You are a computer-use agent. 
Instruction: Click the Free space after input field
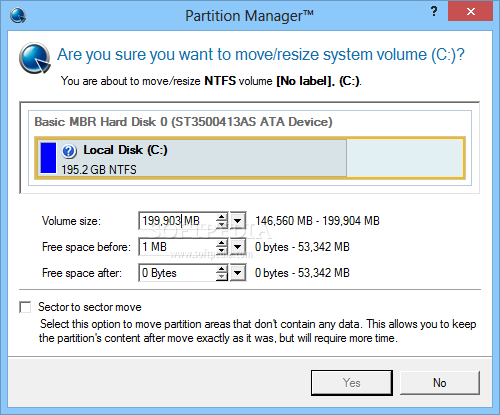(177, 273)
